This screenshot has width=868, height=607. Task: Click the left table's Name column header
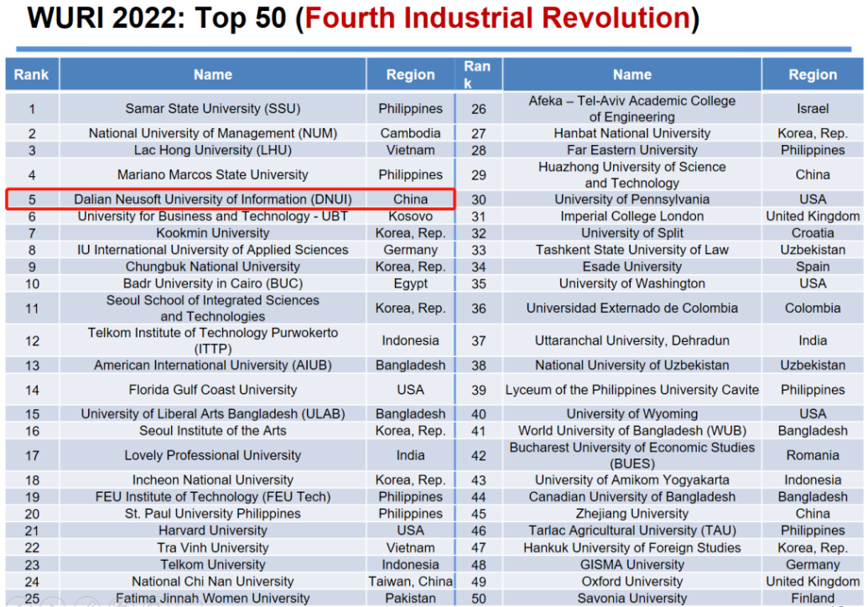[x=212, y=75]
